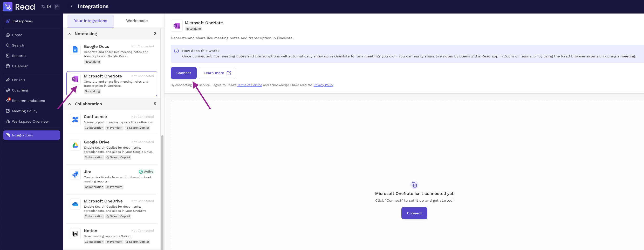This screenshot has width=644, height=250.
Task: Select the Google Drive integration icon
Action: [x=75, y=145]
